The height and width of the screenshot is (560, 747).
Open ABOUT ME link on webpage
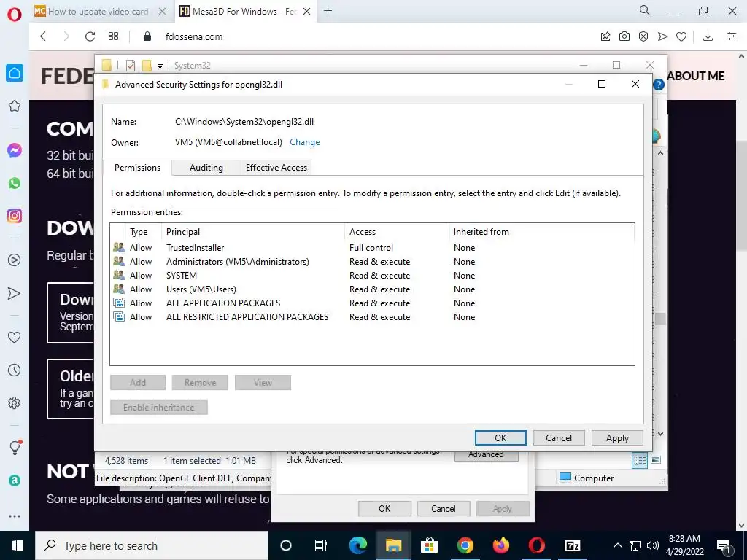[x=695, y=76]
